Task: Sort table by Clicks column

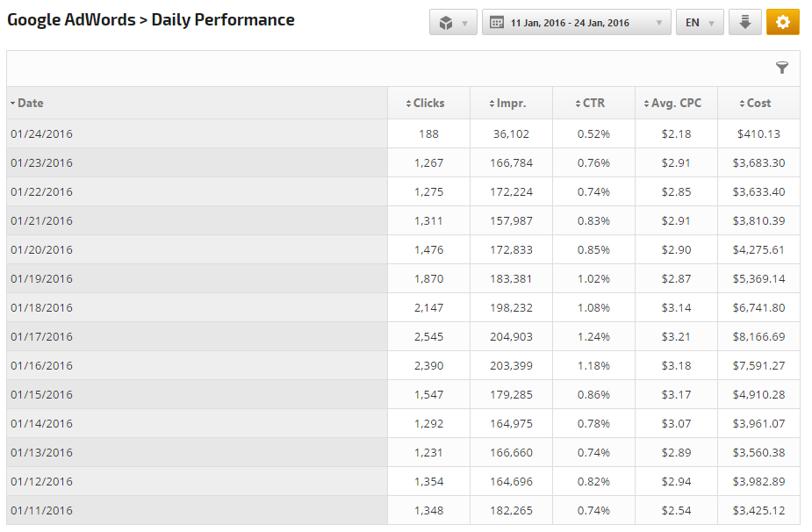Action: pyautogui.click(x=428, y=103)
